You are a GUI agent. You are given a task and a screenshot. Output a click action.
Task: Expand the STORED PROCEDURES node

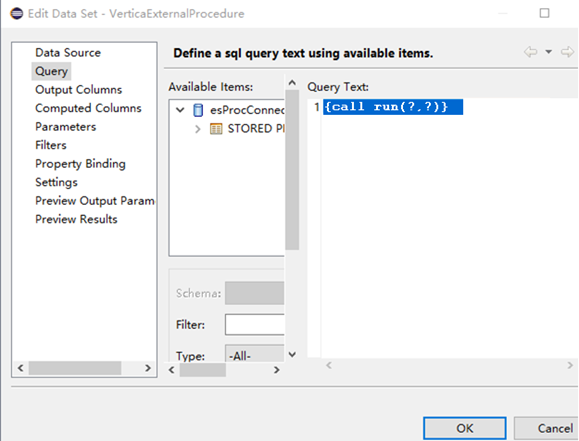(x=198, y=129)
